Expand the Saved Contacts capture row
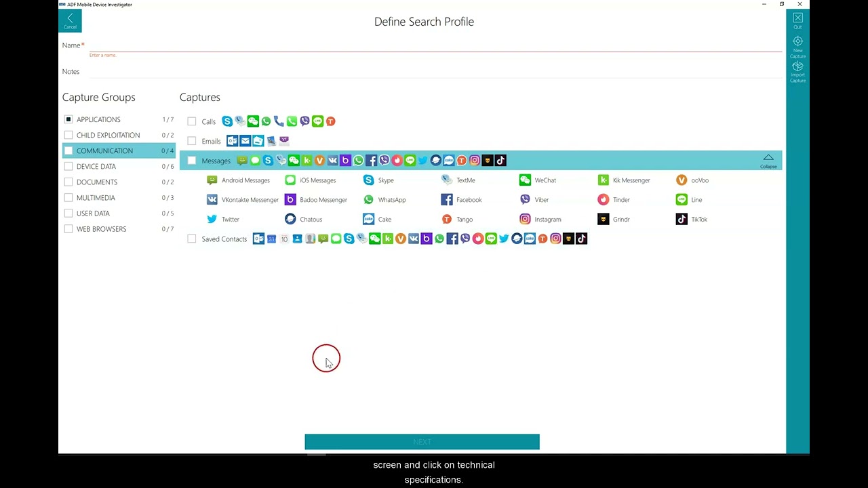Image resolution: width=868 pixels, height=488 pixels. [481, 239]
